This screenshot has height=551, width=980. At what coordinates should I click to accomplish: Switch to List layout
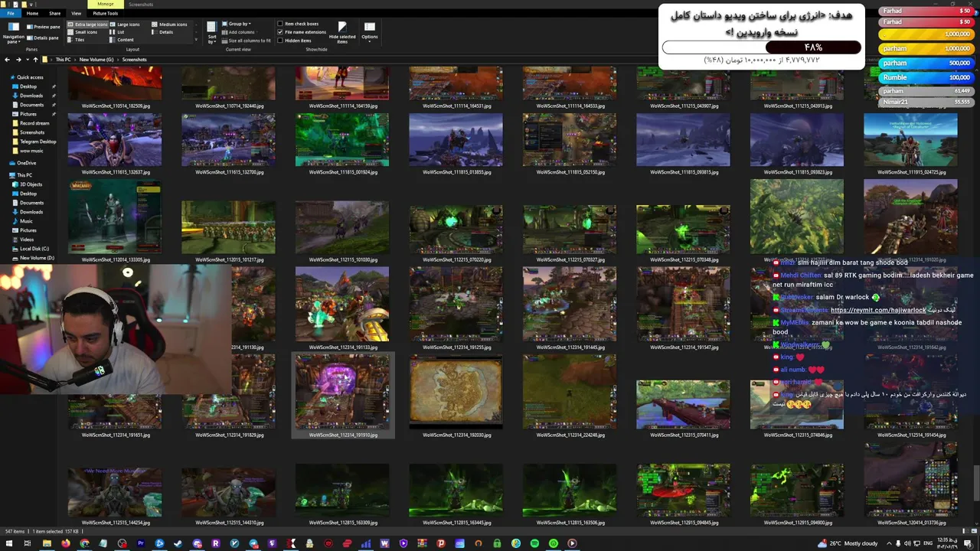coord(117,32)
